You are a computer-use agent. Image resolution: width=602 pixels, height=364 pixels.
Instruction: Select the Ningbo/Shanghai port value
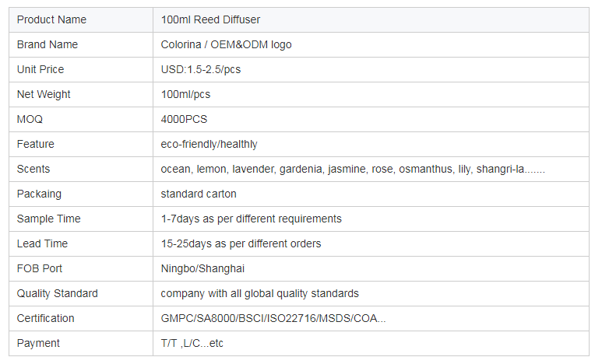202,268
